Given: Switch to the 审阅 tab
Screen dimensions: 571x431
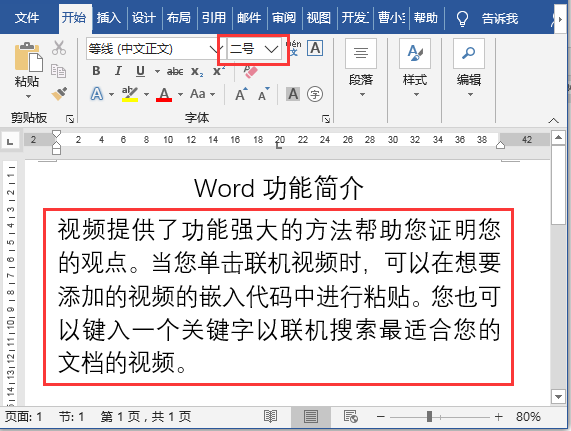Looking at the screenshot, I should tap(284, 17).
